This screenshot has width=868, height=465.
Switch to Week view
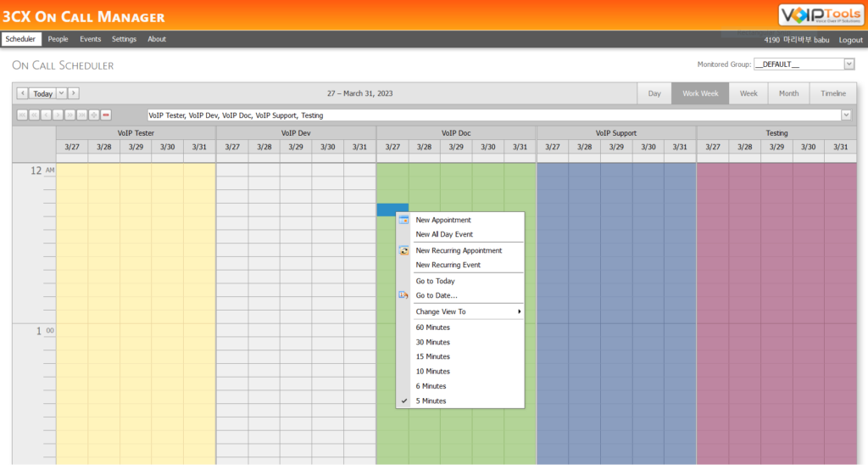[x=748, y=93]
